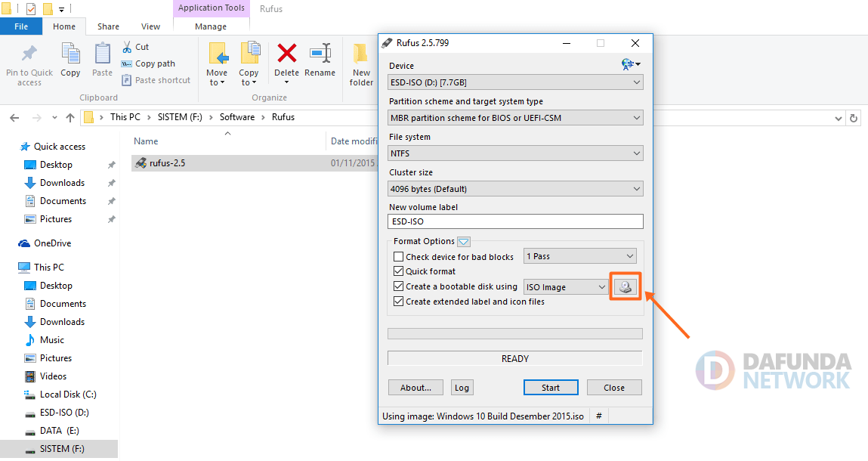
Task: Click the Delete icon in the ribbon
Action: (x=286, y=54)
